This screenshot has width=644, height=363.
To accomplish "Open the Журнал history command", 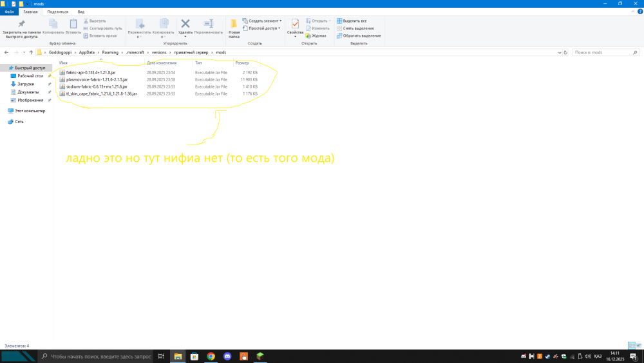I will pyautogui.click(x=316, y=35).
